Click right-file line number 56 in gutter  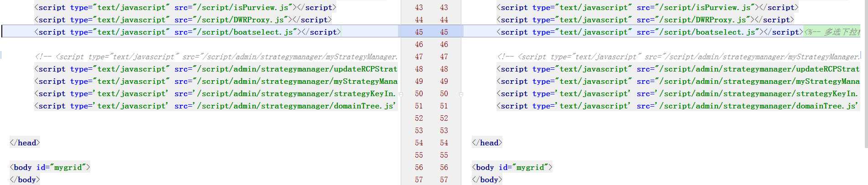click(x=444, y=167)
